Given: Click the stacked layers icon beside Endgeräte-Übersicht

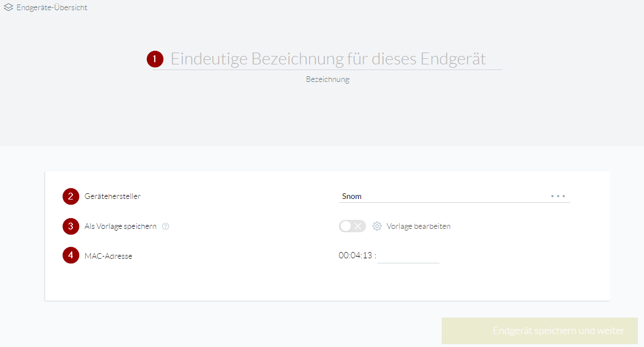Looking at the screenshot, I should [8, 7].
